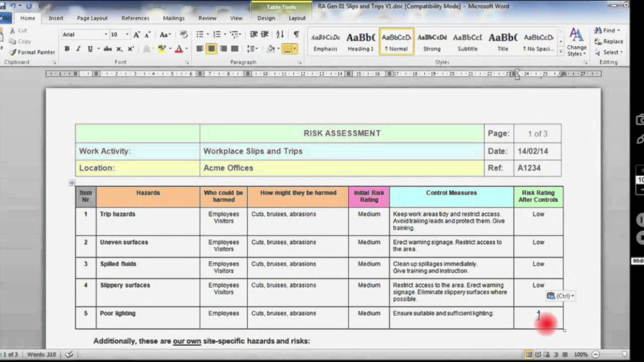Click Clear Formatting icon

[x=183, y=35]
